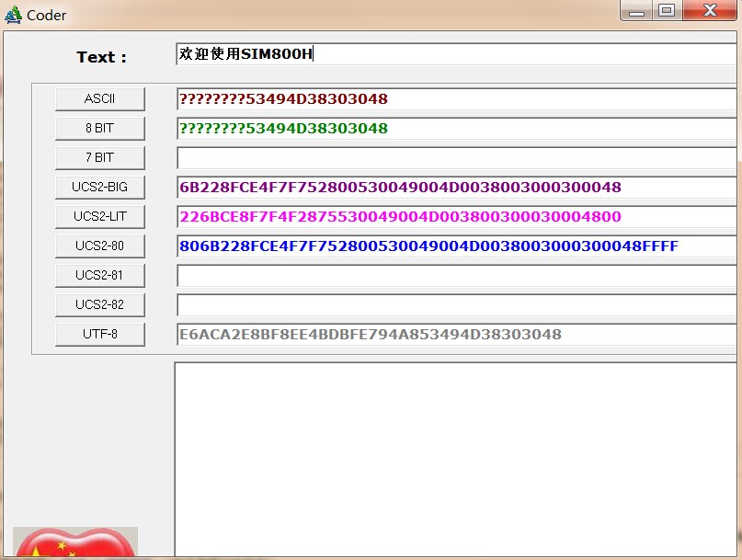Convert text with UCS2-BIG button
The height and width of the screenshot is (560, 742).
pyautogui.click(x=100, y=187)
